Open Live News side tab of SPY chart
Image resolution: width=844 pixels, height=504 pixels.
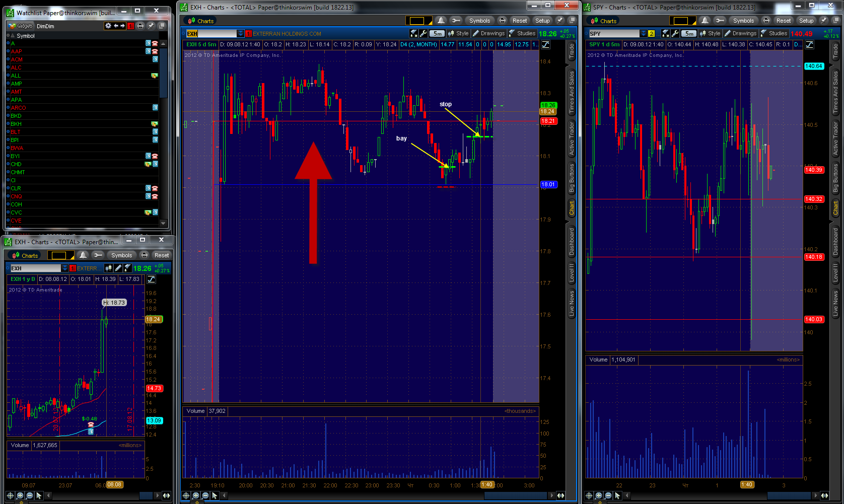(x=835, y=303)
